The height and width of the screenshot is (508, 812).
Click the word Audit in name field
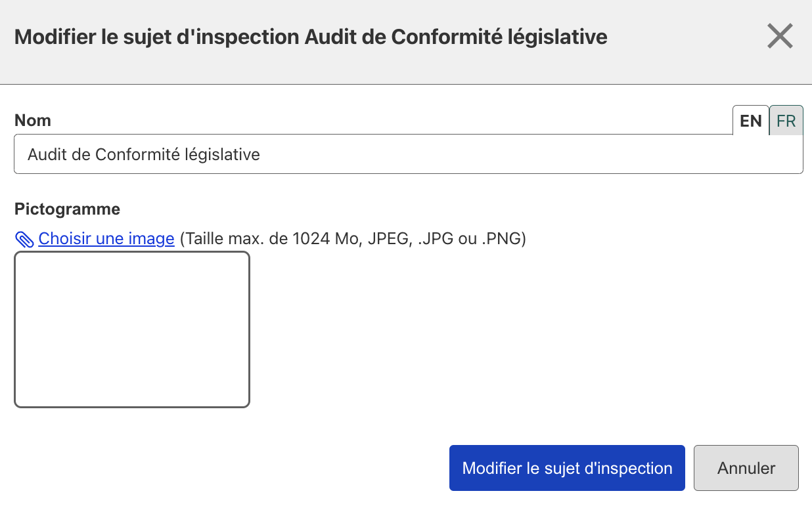tap(47, 155)
